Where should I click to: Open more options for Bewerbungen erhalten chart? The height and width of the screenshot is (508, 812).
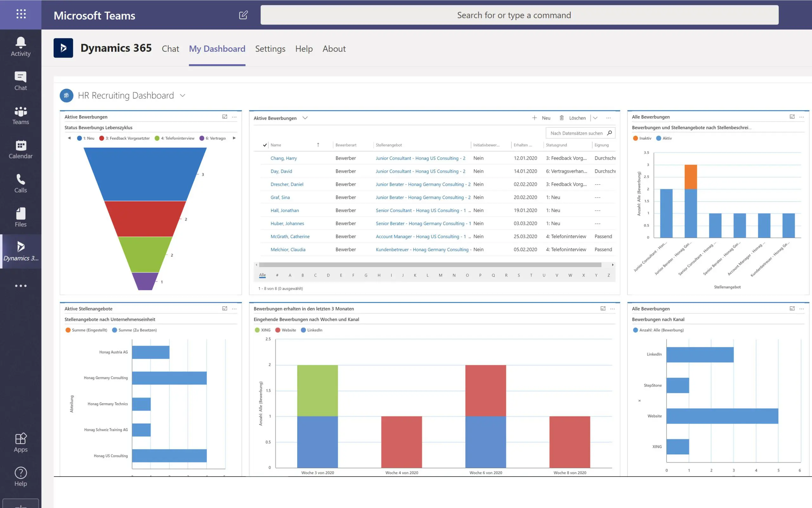click(612, 309)
